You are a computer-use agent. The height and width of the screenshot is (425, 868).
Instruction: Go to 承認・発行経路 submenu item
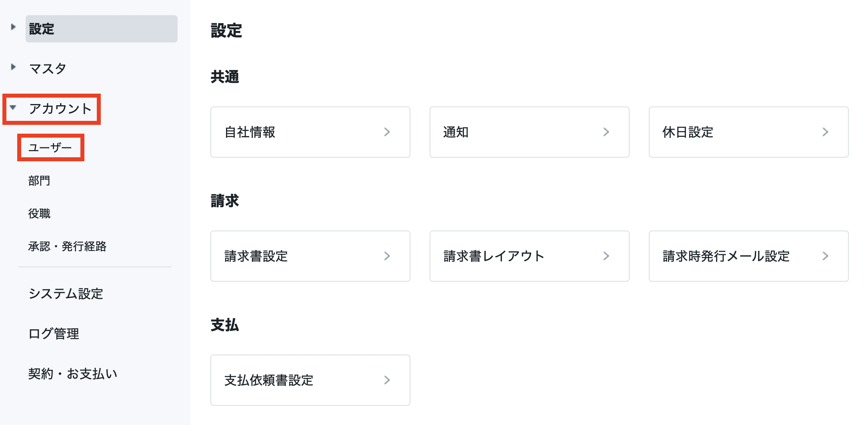click(x=67, y=247)
